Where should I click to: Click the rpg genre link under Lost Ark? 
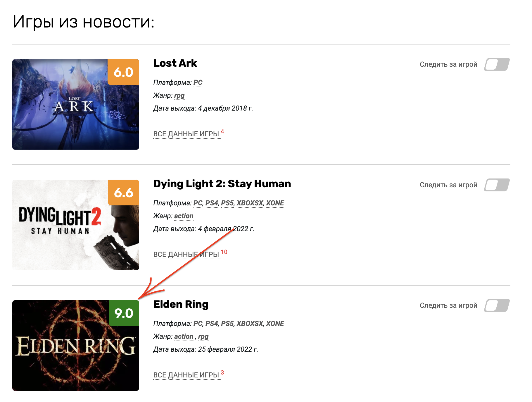point(179,95)
